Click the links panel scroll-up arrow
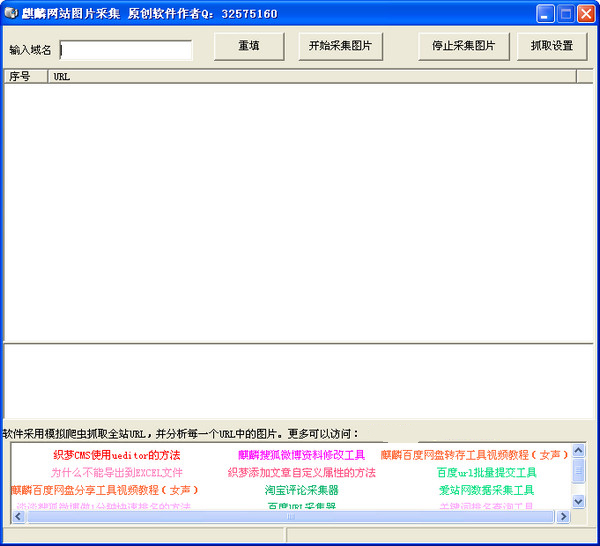 pyautogui.click(x=578, y=452)
